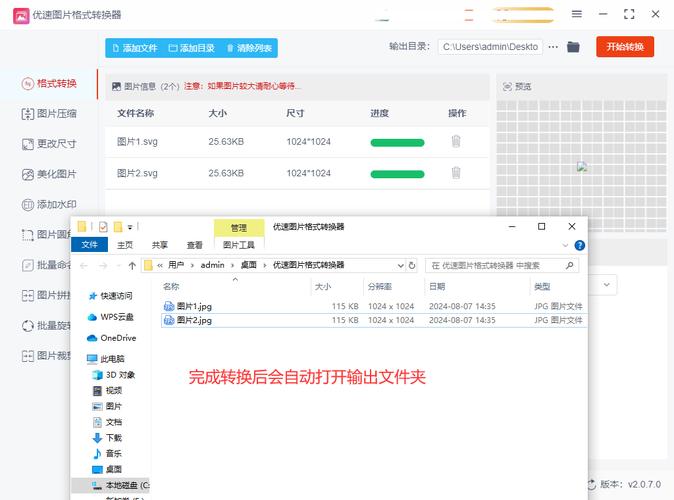Image resolution: width=674 pixels, height=500 pixels.
Task: Expand the Explorer ribbon with chevron
Action: coord(565,245)
